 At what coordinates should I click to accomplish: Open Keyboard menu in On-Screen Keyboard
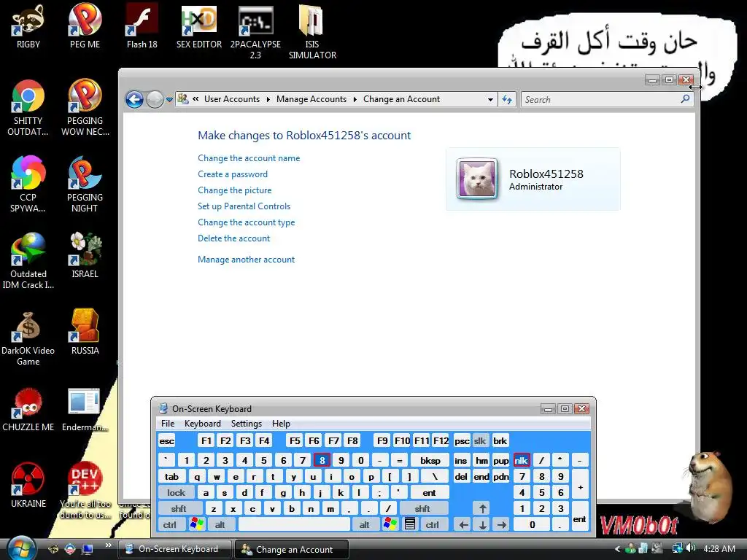[x=203, y=424]
